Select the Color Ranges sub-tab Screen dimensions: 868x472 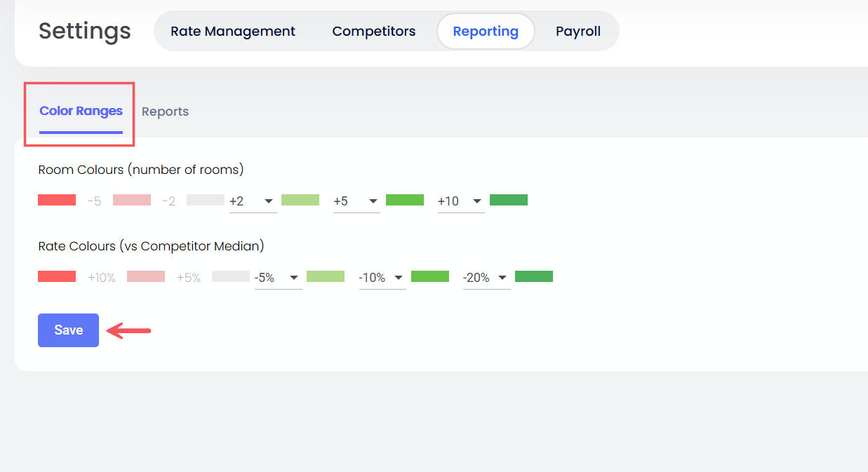[81, 111]
